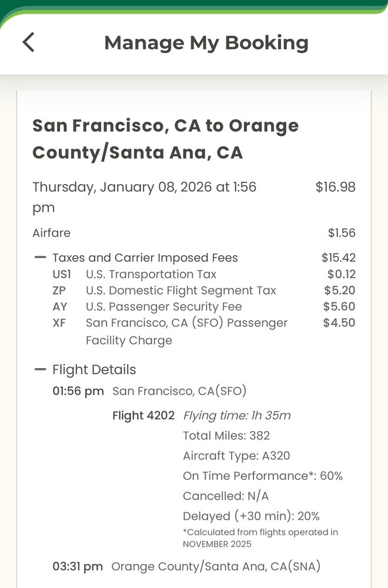Click the On Time Performance 60% stat
This screenshot has height=588, width=388.
pos(263,476)
